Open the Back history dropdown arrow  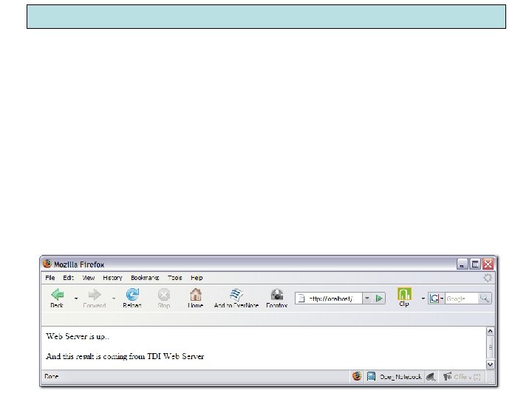point(76,299)
